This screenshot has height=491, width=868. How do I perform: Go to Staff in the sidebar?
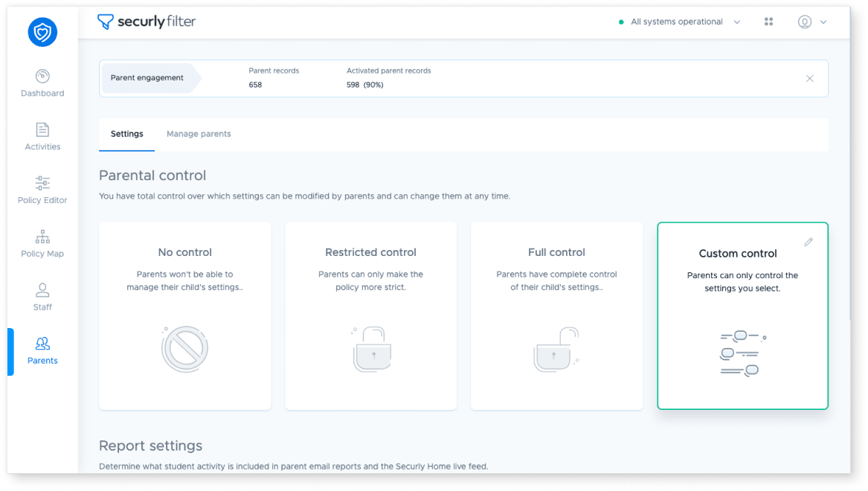pos(42,298)
